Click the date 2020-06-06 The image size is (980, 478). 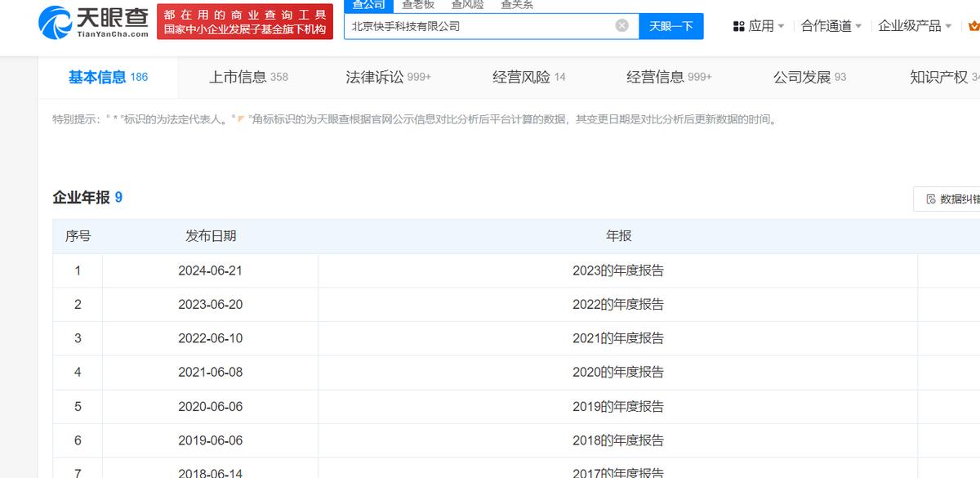211,406
